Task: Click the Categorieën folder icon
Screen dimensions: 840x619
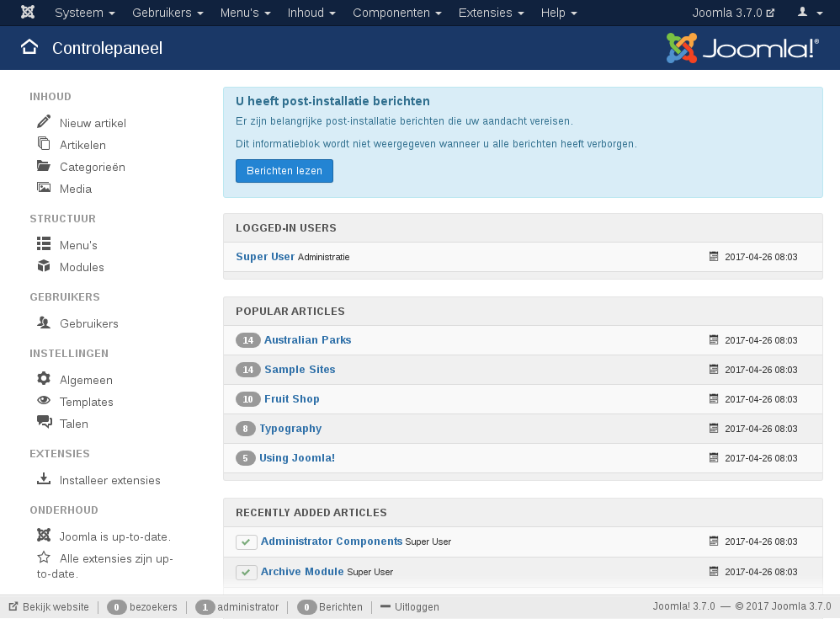Action: pyautogui.click(x=44, y=166)
